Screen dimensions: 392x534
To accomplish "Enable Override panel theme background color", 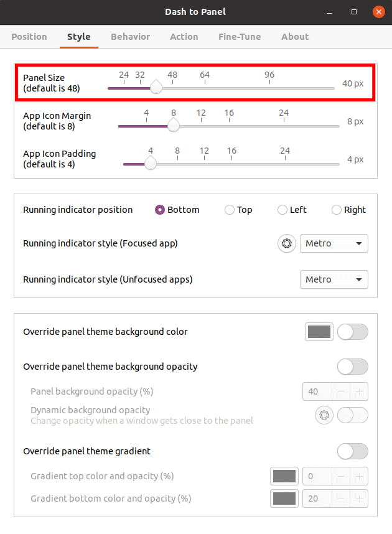I will pyautogui.click(x=352, y=332).
